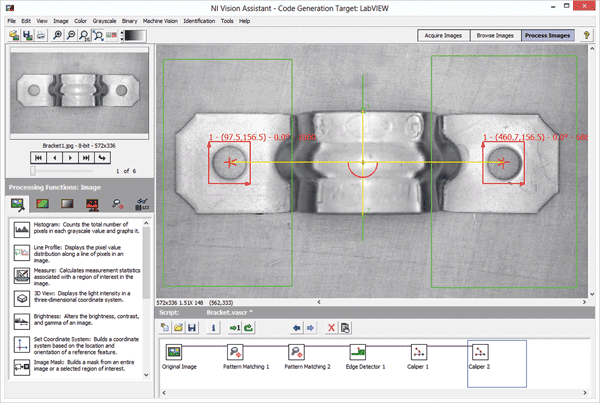Viewport: 600px width, 403px height.
Task: Open the Binary menu
Action: [129, 21]
